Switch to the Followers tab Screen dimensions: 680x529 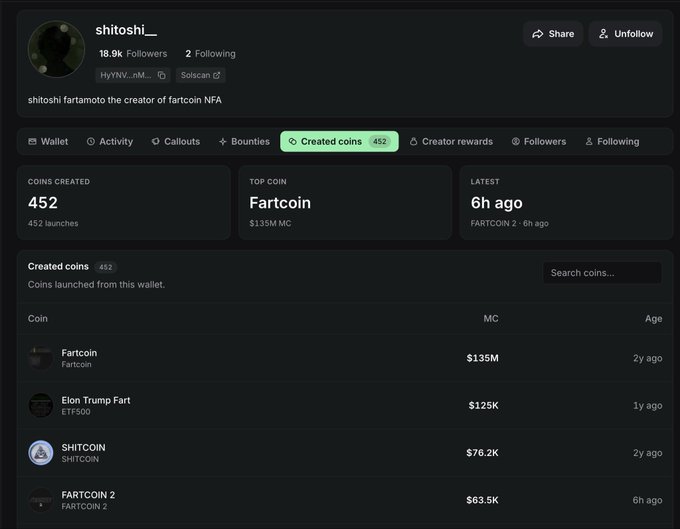pos(539,141)
